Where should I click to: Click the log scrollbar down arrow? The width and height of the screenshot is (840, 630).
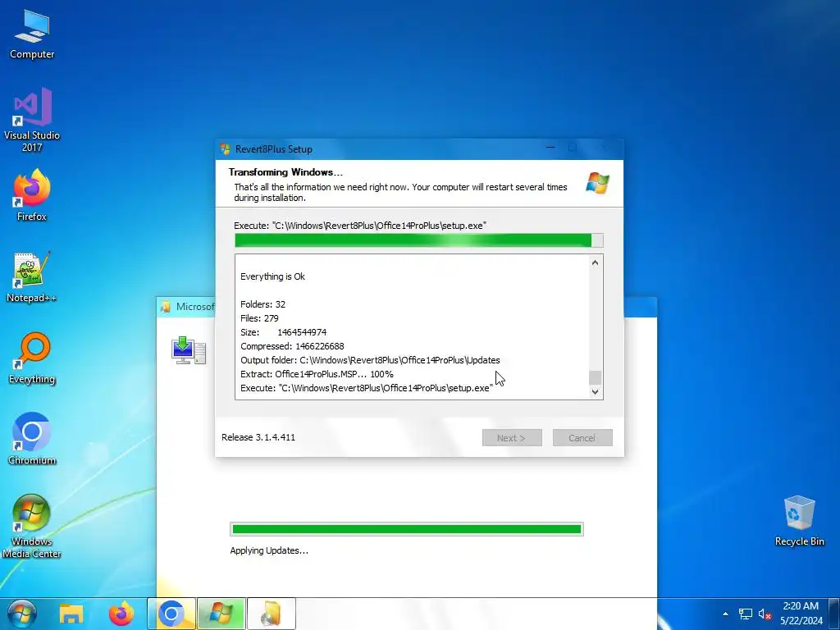595,391
